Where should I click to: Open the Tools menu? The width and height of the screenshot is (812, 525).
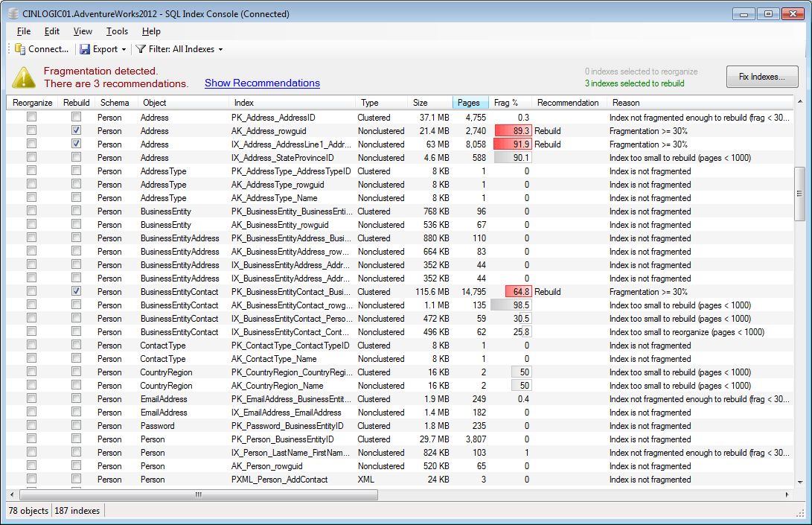coord(116,31)
